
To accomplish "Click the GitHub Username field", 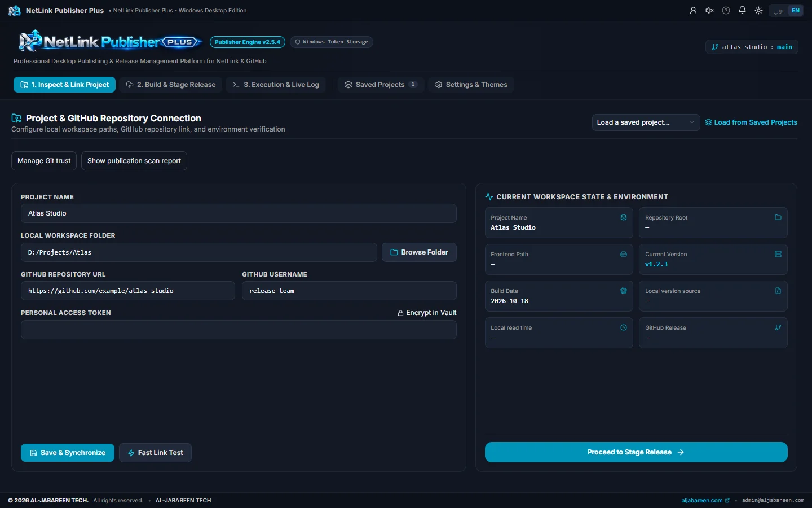I will (x=349, y=291).
